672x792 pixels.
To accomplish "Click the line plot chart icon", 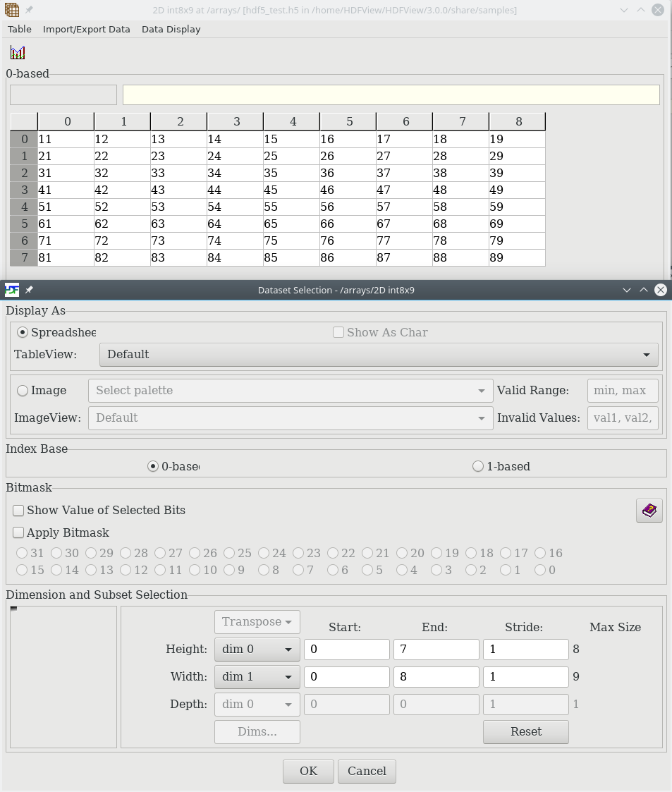I will point(18,52).
